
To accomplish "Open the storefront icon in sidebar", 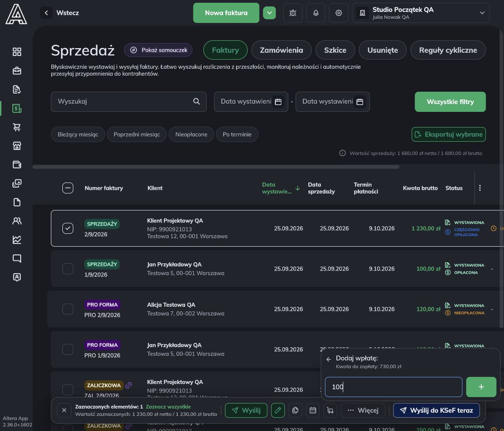I will tap(16, 146).
